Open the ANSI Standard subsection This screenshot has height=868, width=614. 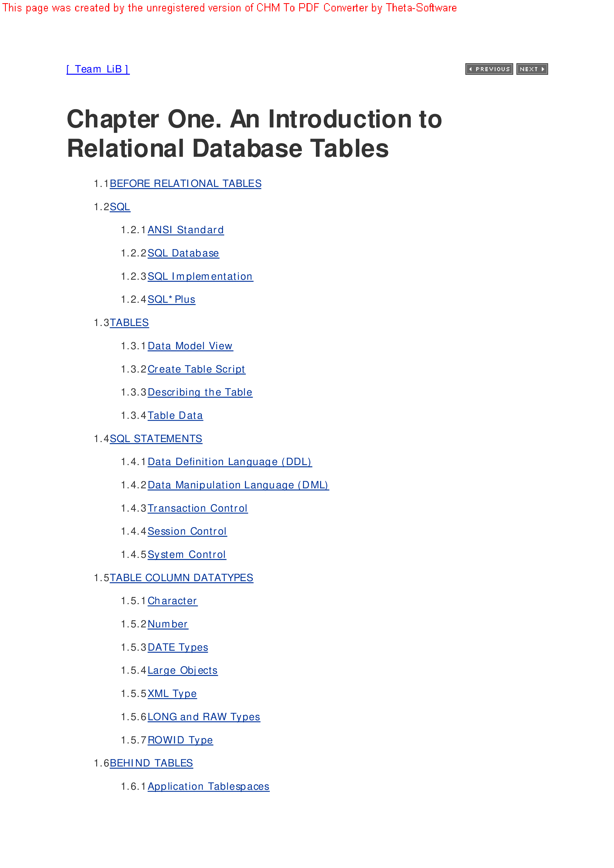[185, 230]
